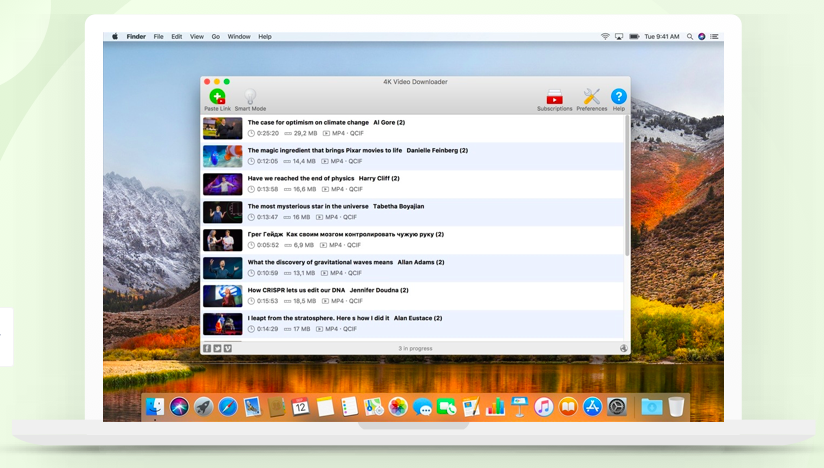Screen dimensions: 824x468
Task: Open Notification Center list icon
Action: pyautogui.click(x=714, y=37)
